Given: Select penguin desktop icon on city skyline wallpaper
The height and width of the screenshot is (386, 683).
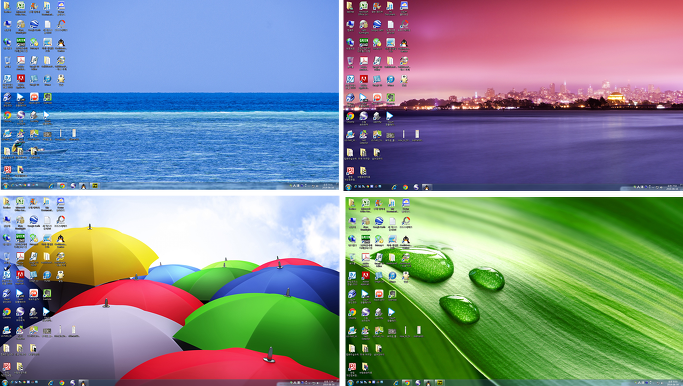Looking at the screenshot, I should 404,43.
